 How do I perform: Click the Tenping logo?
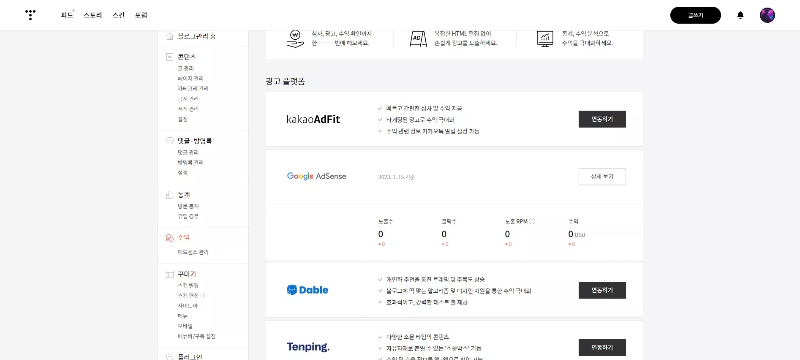point(308,347)
